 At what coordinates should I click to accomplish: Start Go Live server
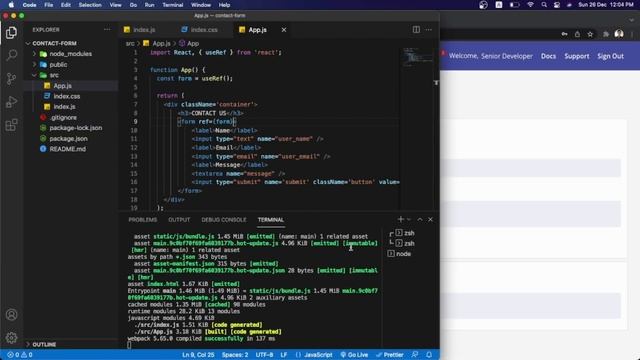pos(354,355)
